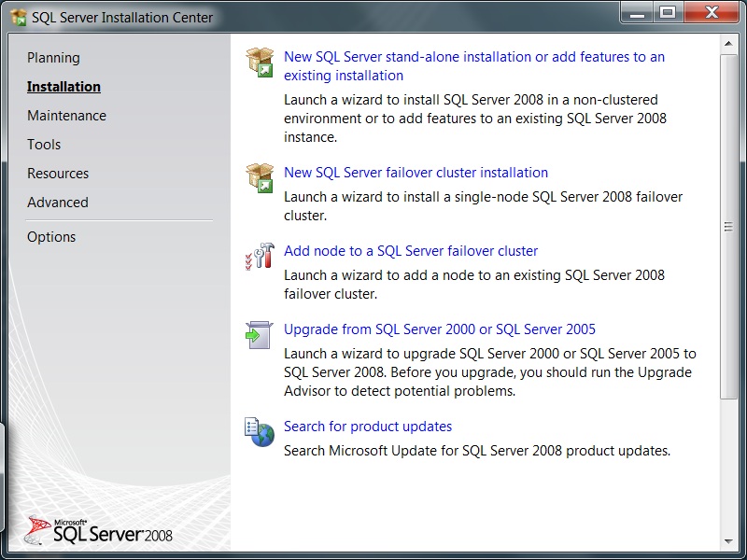Open New SQL Server failover cluster installation
The image size is (747, 560).
point(416,173)
